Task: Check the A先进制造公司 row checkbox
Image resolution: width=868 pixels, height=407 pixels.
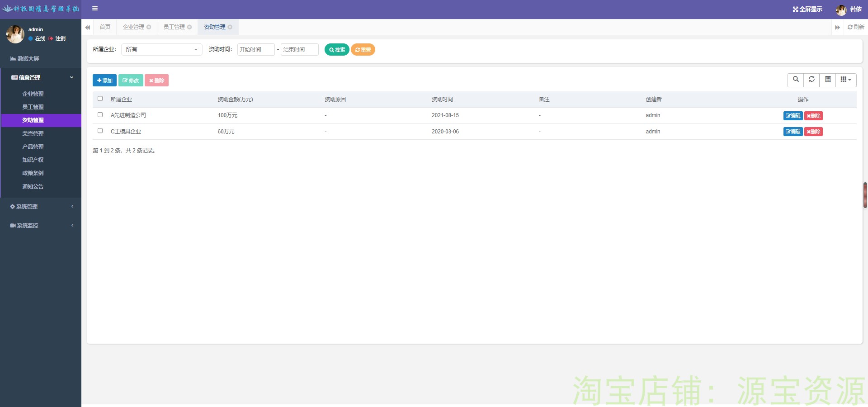Action: click(100, 115)
